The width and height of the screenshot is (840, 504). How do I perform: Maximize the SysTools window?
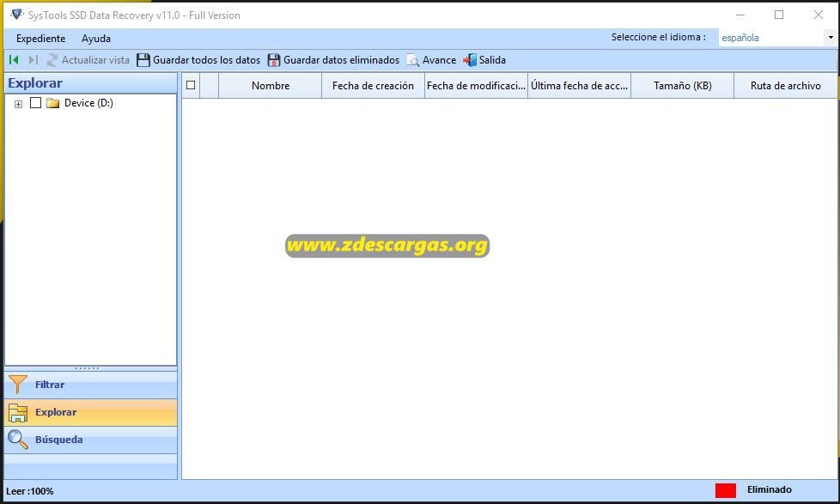point(779,15)
